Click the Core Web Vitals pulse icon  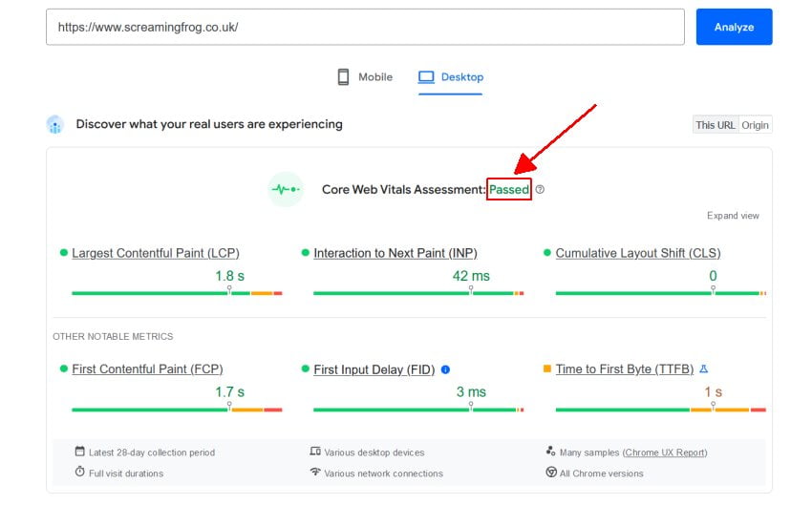click(286, 189)
